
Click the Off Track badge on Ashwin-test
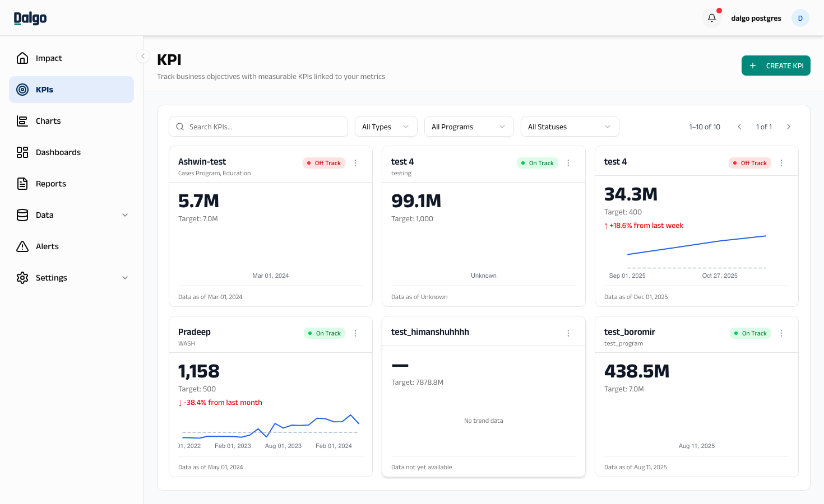tap(324, 163)
